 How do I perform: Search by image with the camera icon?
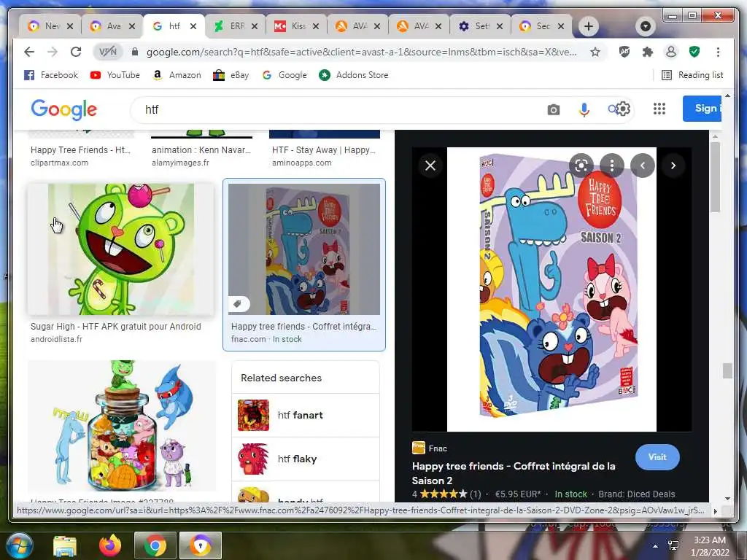[553, 110]
